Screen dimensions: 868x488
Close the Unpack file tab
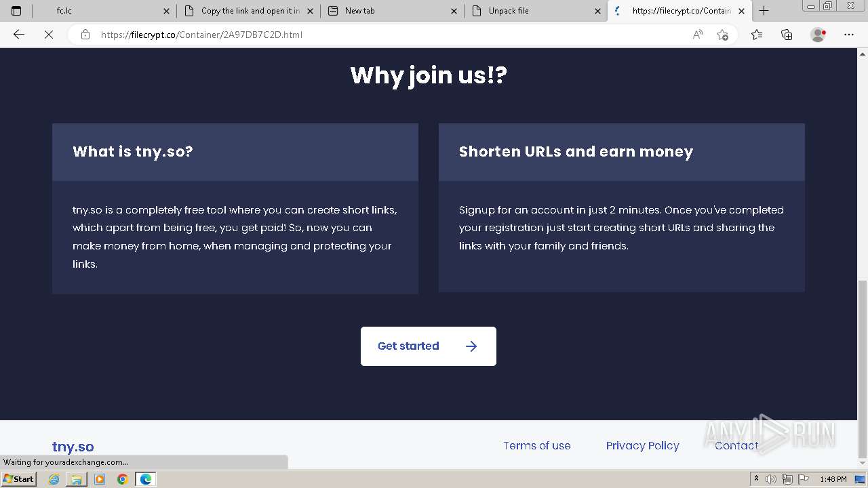click(597, 11)
